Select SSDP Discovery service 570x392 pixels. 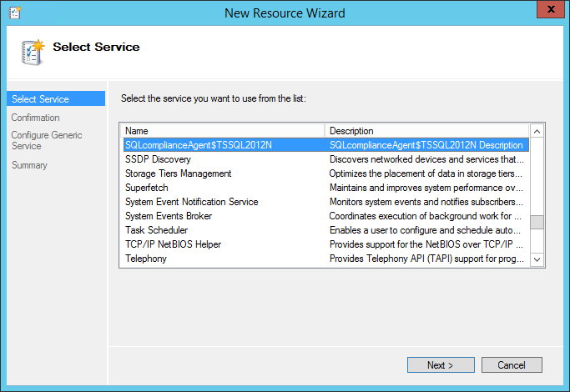pyautogui.click(x=159, y=159)
